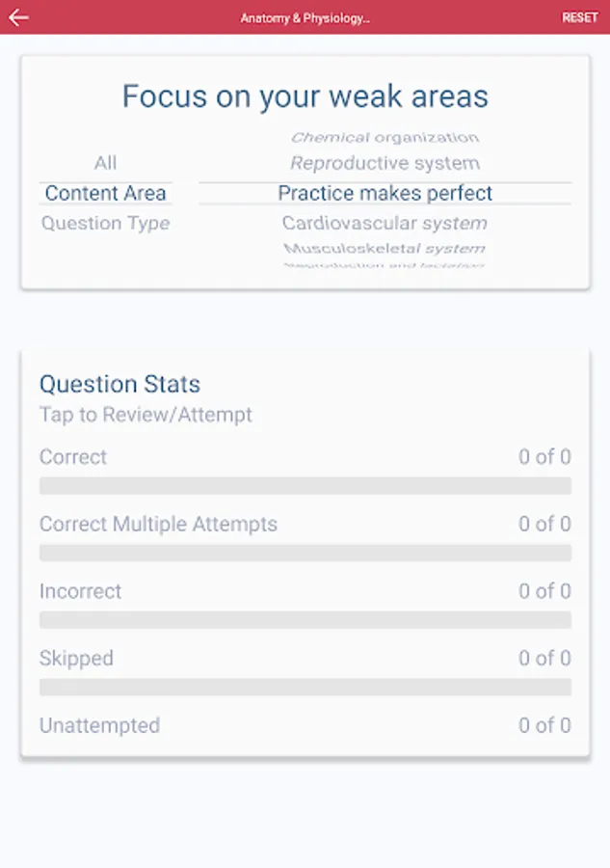Choose Reproductive system topic

click(385, 163)
